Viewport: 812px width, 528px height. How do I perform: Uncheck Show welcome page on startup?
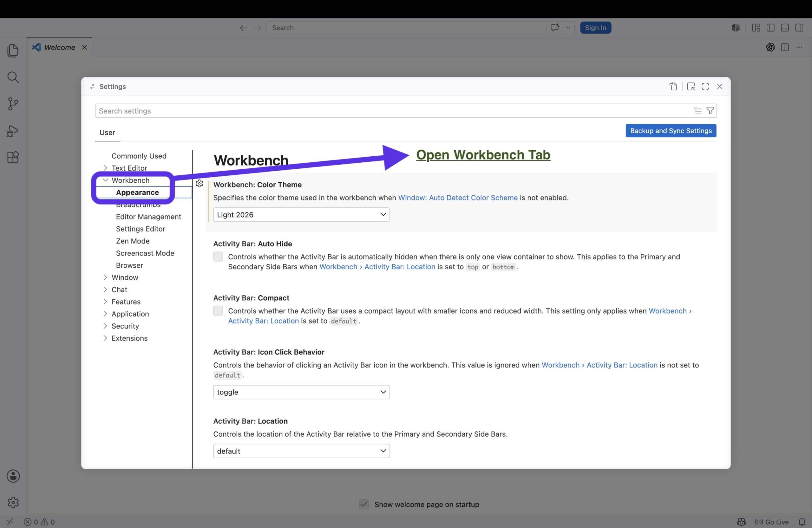pos(364,504)
